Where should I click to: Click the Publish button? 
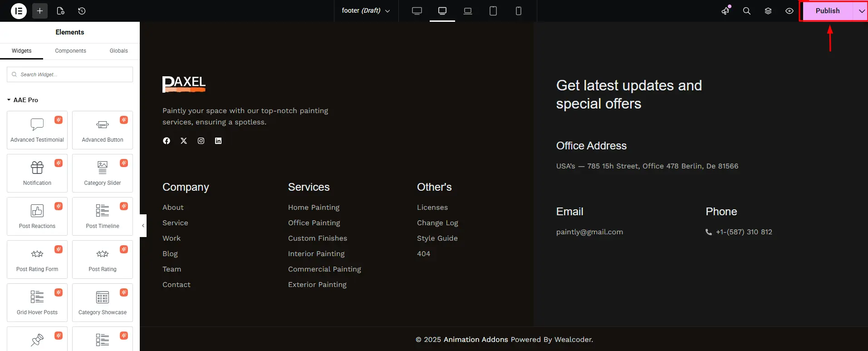coord(828,11)
